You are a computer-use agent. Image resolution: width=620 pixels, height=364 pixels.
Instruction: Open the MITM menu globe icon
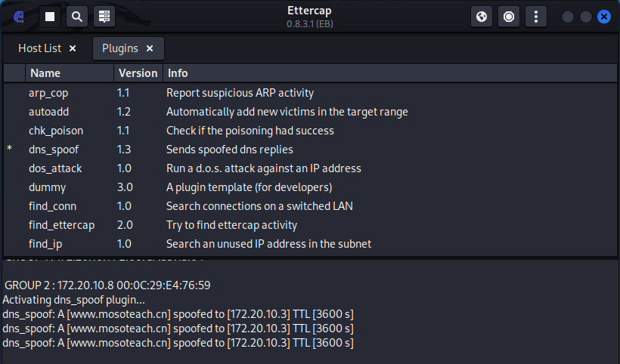(482, 16)
